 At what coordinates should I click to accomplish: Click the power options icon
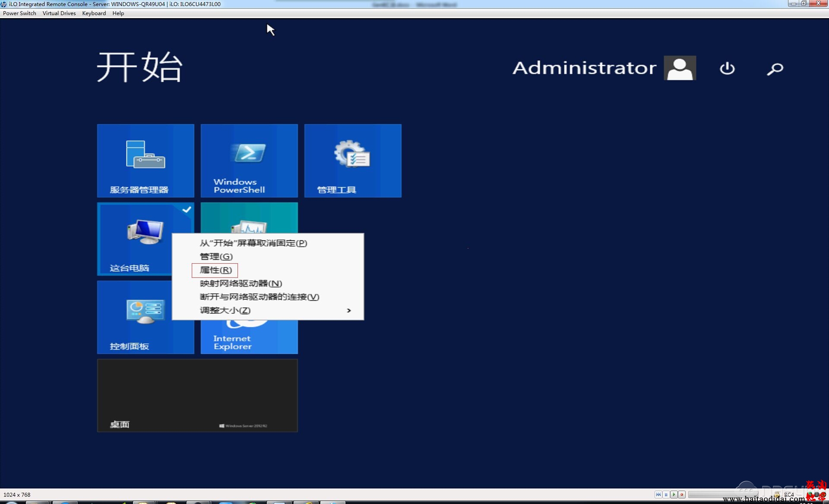coord(727,68)
